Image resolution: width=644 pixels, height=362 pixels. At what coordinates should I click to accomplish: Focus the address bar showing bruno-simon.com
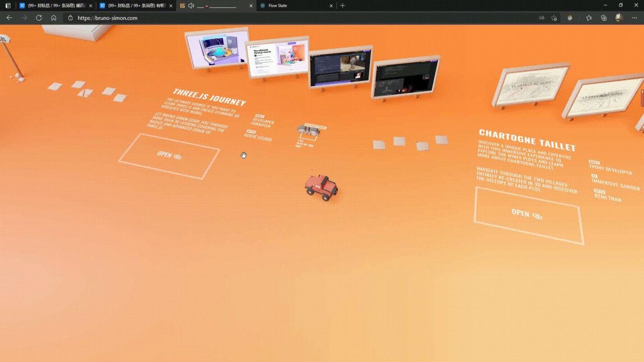point(301,18)
